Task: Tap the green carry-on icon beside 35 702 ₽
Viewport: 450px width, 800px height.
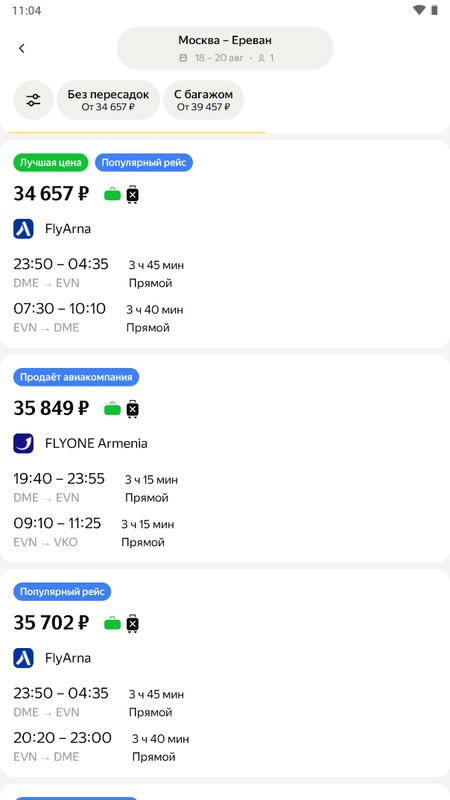Action: point(112,623)
